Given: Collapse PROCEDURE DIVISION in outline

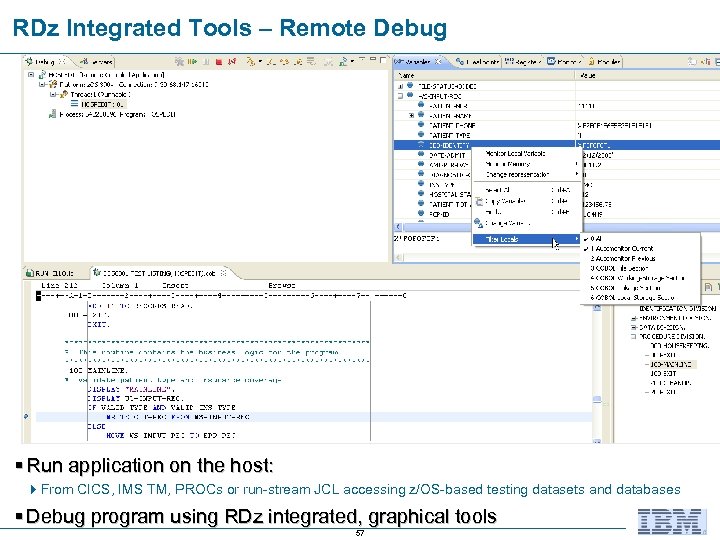Looking at the screenshot, I should (x=634, y=337).
